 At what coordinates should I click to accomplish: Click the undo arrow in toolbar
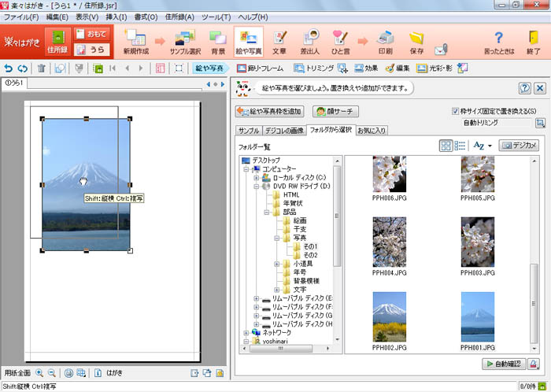[x=9, y=68]
